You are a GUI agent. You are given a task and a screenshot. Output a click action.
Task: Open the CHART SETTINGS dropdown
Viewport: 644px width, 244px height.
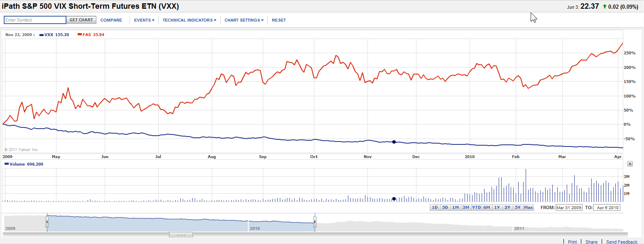(244, 20)
